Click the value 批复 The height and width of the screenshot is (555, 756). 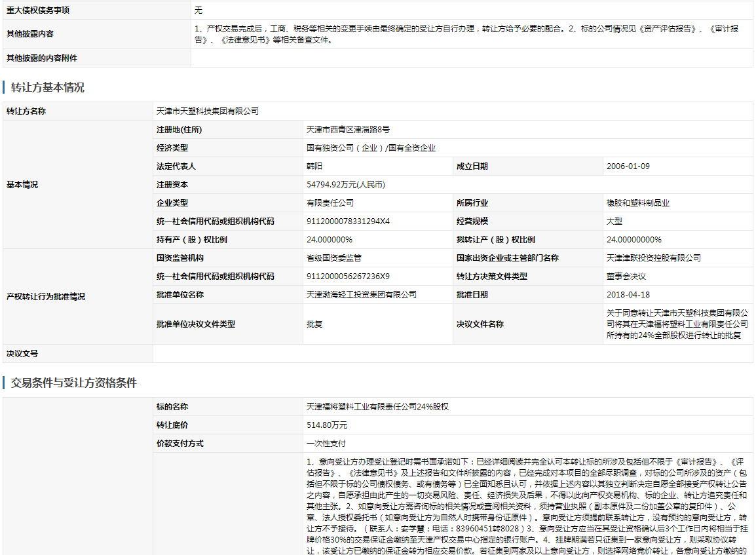(314, 324)
